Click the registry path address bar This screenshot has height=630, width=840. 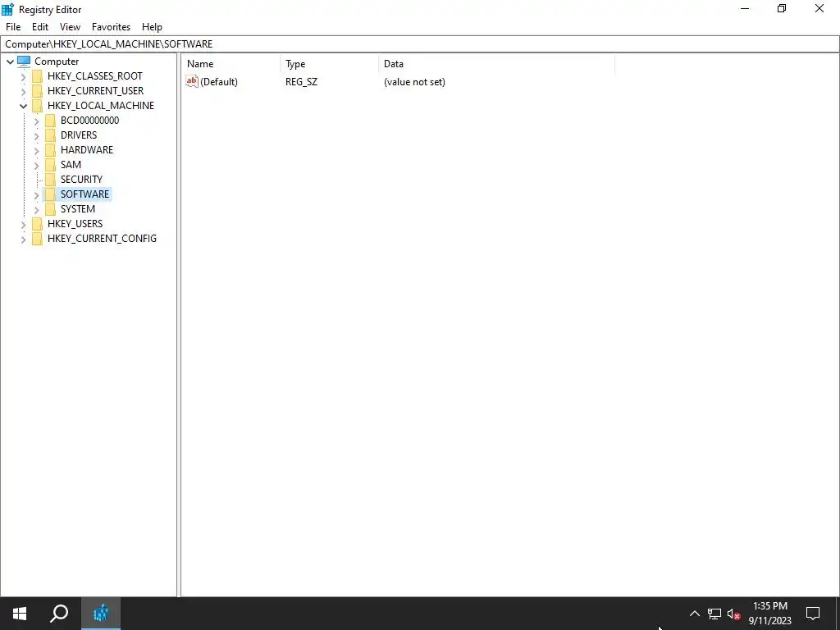coord(420,44)
